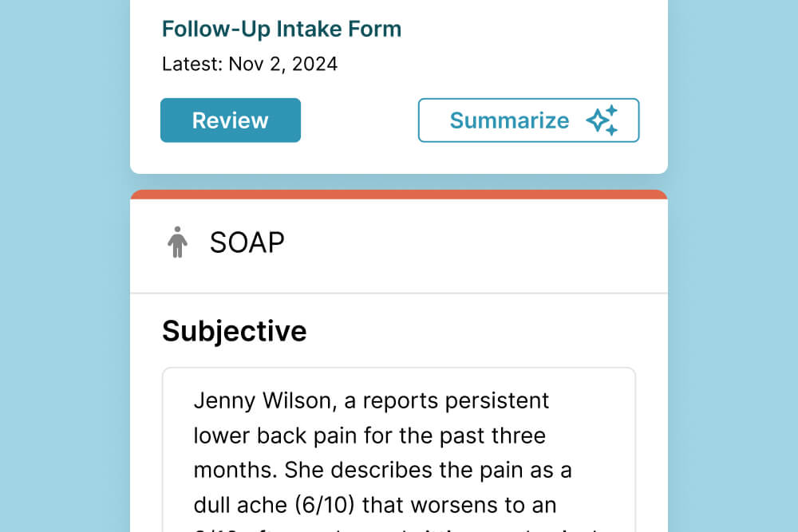The height and width of the screenshot is (532, 798).
Task: Click the Review button
Action: click(x=230, y=120)
